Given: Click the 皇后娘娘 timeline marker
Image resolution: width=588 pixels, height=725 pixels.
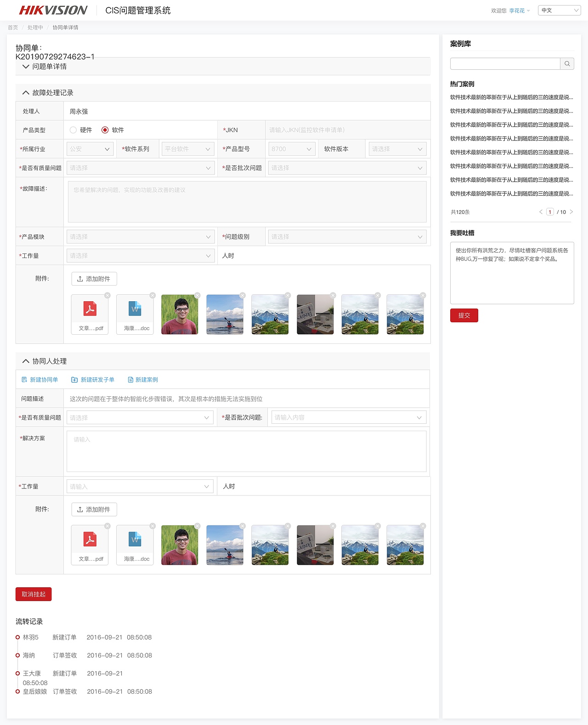Looking at the screenshot, I should 17,691.
